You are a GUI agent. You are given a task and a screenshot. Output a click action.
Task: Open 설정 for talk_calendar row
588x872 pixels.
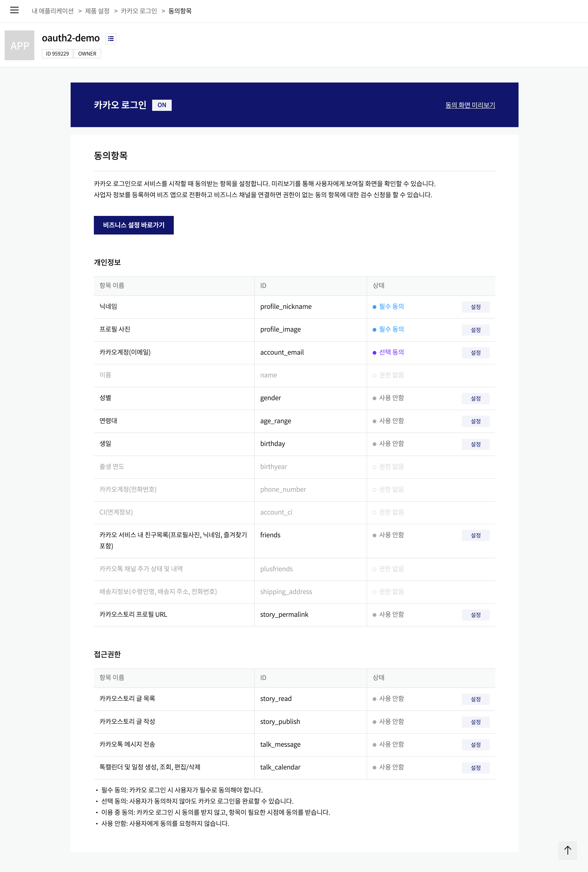click(x=476, y=768)
